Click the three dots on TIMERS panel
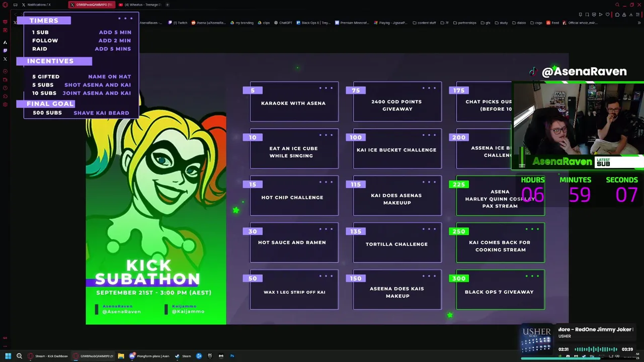644x362 pixels. pos(125,19)
